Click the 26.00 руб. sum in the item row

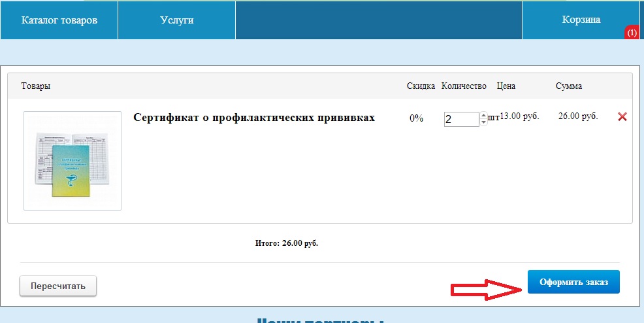pos(578,116)
